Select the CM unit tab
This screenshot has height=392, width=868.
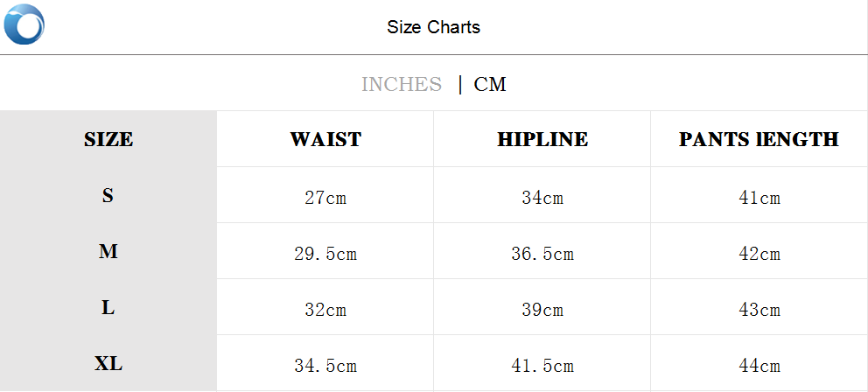coord(490,84)
